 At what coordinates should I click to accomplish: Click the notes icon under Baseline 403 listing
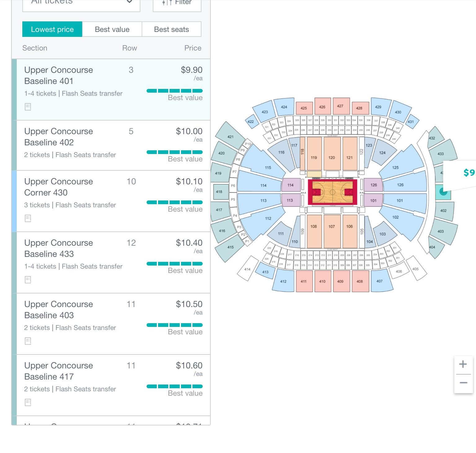point(28,341)
